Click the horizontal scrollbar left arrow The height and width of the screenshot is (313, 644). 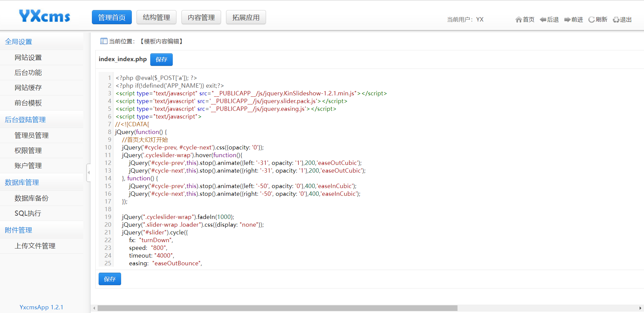tap(94, 308)
